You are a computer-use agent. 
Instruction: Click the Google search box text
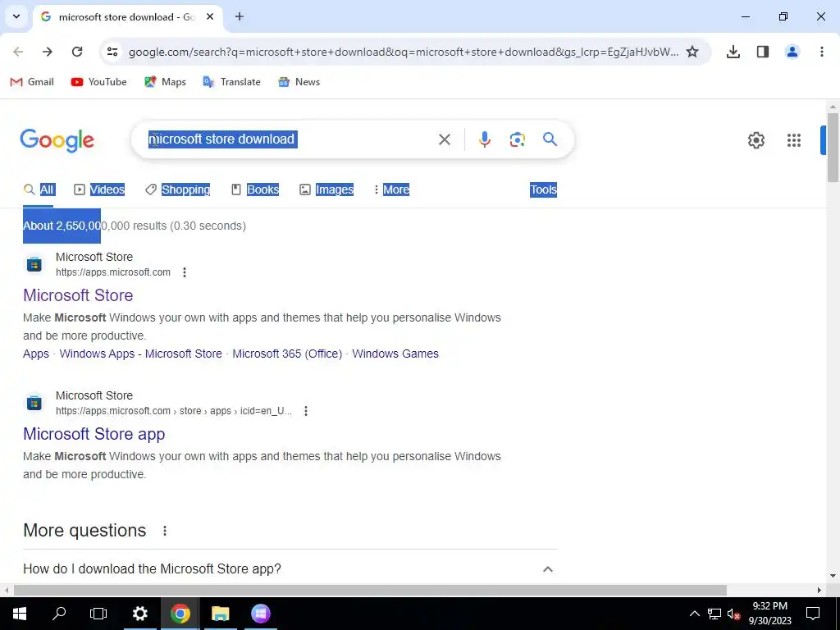(222, 139)
